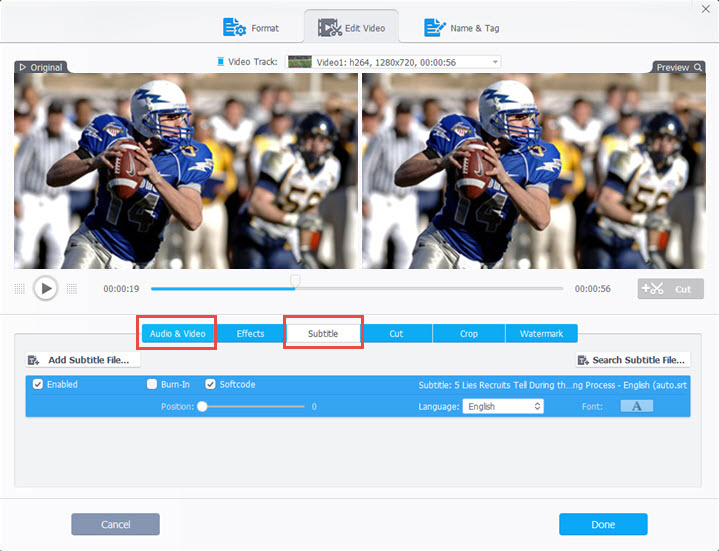Image resolution: width=719 pixels, height=551 pixels.
Task: Click the Cut scissors button
Action: (670, 289)
